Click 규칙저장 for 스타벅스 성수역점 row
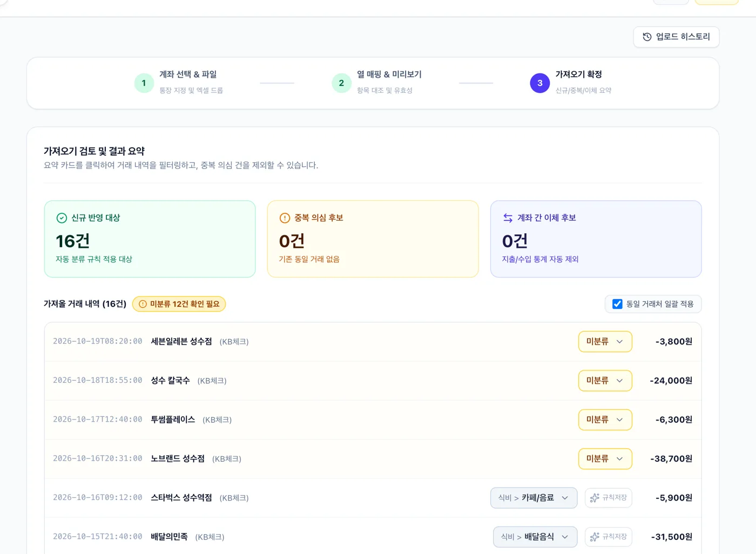Image resolution: width=756 pixels, height=554 pixels. (x=608, y=498)
